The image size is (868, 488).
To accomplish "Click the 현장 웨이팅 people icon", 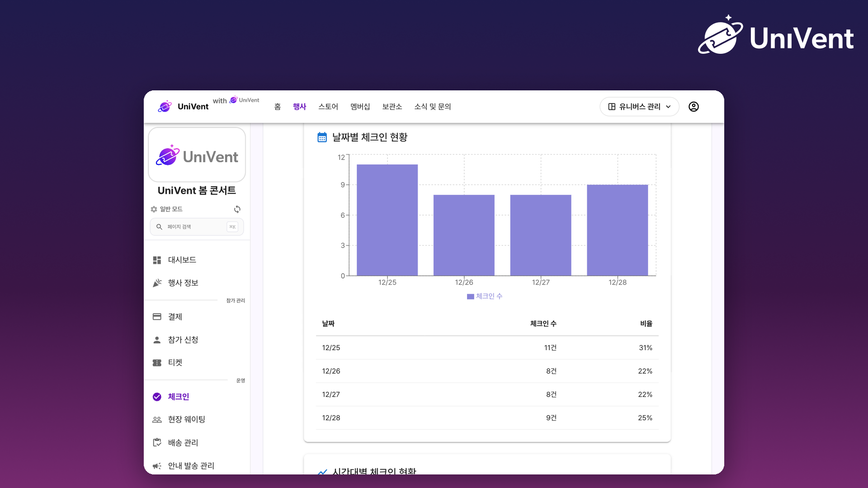I will (x=157, y=420).
